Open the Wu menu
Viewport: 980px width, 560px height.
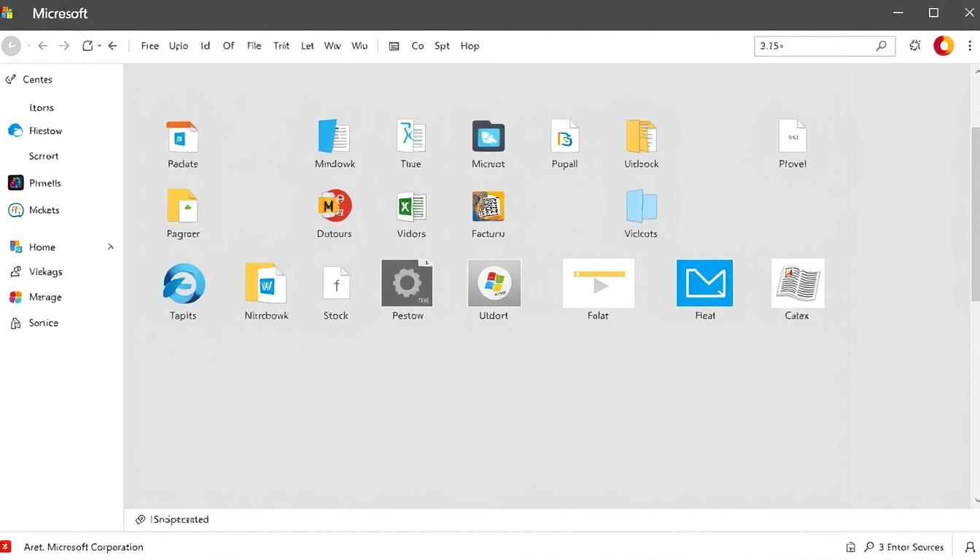(x=359, y=46)
